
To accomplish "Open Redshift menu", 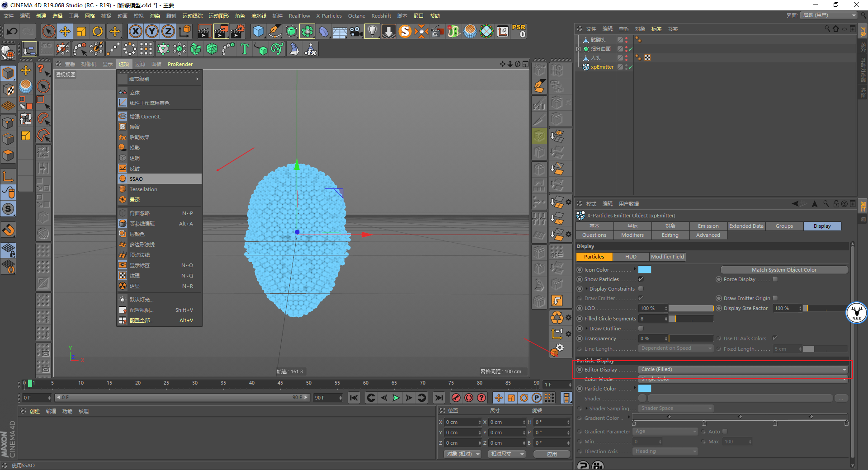I will click(x=381, y=16).
